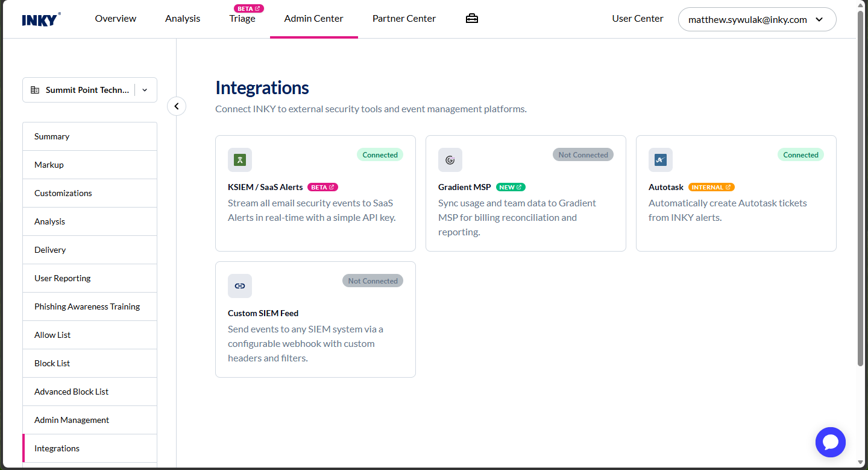The height and width of the screenshot is (470, 868).
Task: Open Admin Management in the sidebar
Action: point(90,420)
